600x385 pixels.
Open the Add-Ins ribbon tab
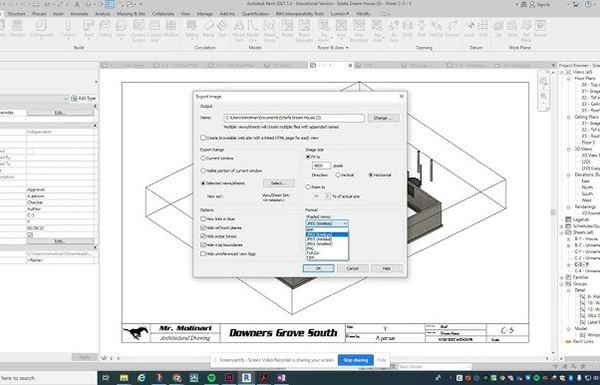click(x=227, y=14)
